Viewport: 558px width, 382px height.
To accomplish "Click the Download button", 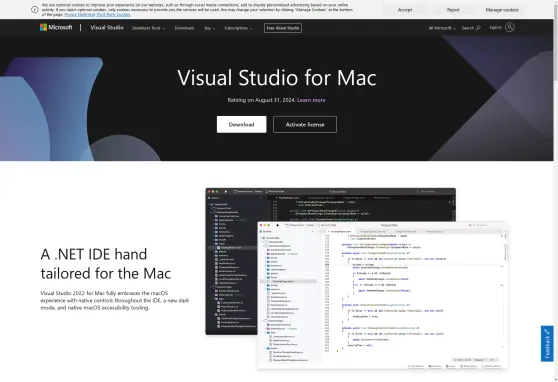I will pyautogui.click(x=241, y=124).
